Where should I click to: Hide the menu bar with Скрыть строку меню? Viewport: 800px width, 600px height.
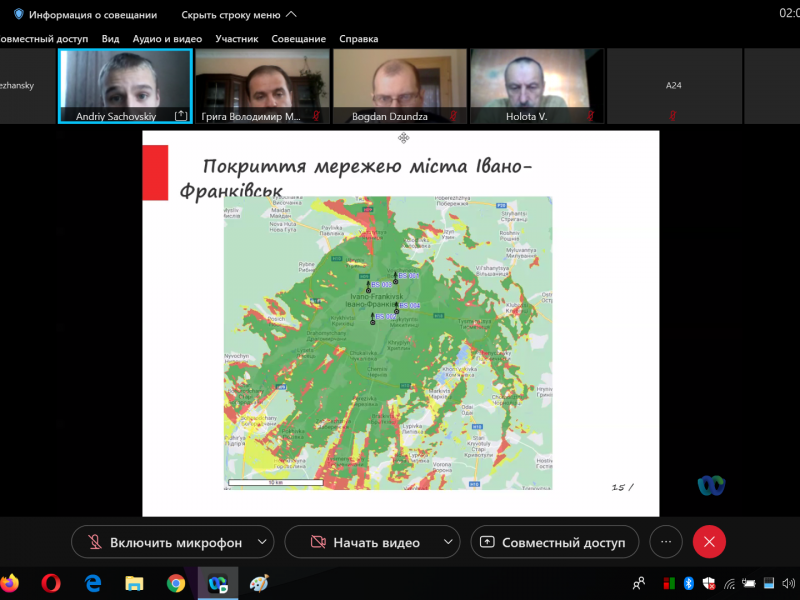point(238,15)
